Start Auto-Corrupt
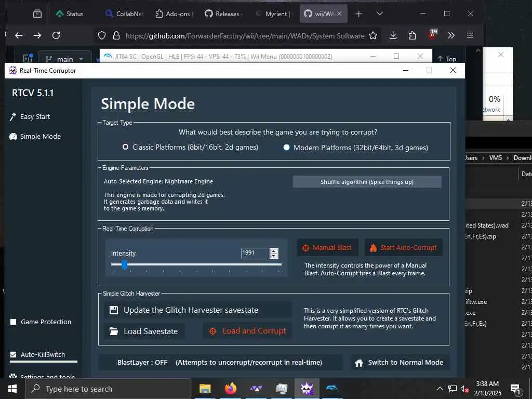 click(x=403, y=248)
